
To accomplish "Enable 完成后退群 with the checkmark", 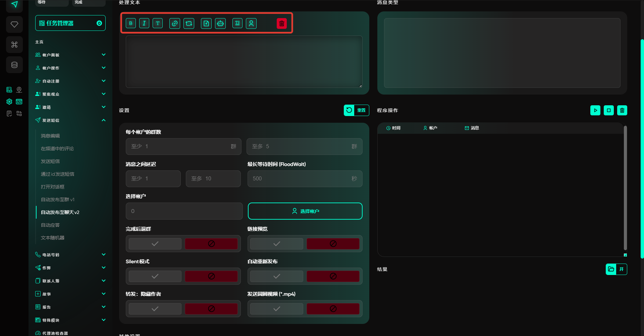I will [155, 244].
